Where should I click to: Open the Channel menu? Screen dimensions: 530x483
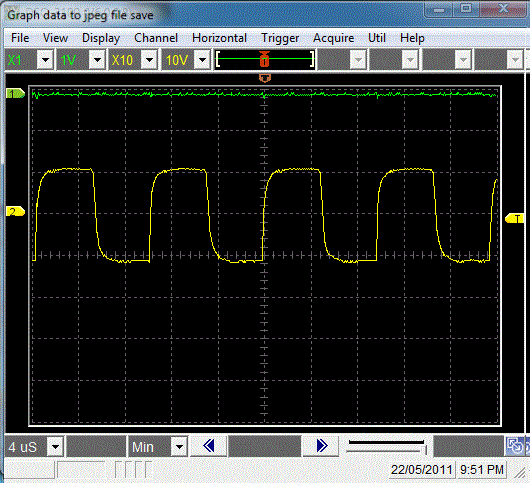(x=156, y=38)
